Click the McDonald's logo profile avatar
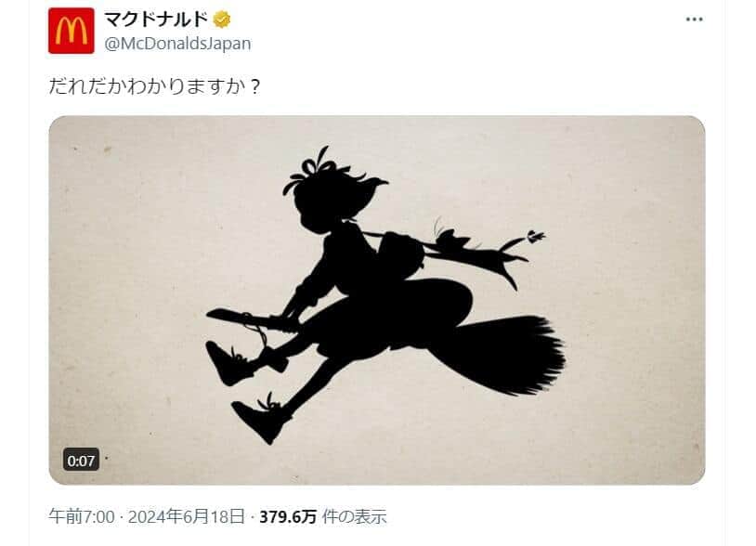The width and height of the screenshot is (756, 546). [x=72, y=31]
